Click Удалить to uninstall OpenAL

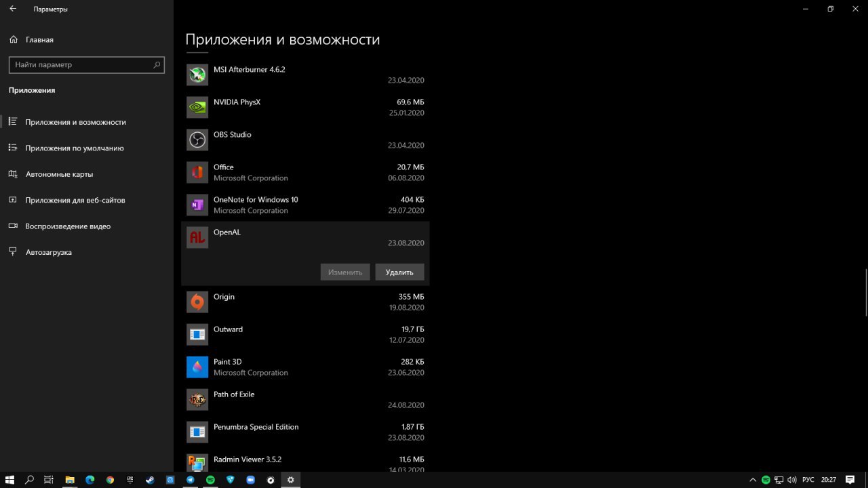[399, 272]
